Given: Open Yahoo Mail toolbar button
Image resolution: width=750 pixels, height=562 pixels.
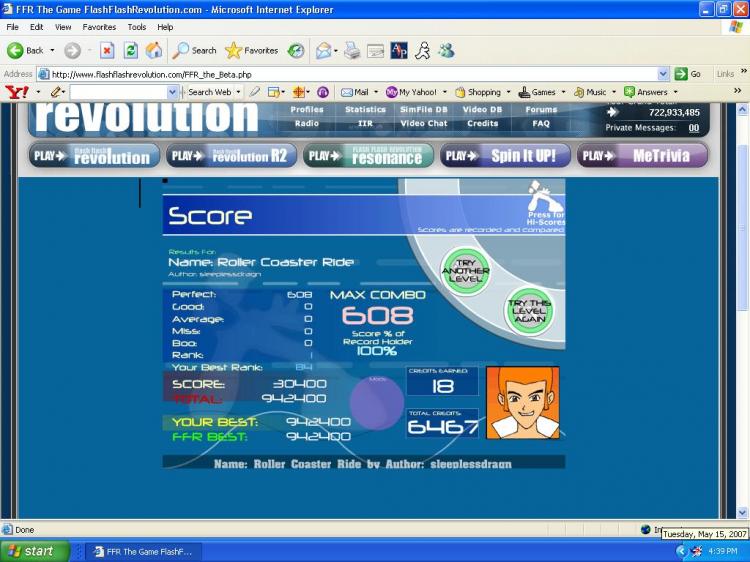Looking at the screenshot, I should [355, 92].
